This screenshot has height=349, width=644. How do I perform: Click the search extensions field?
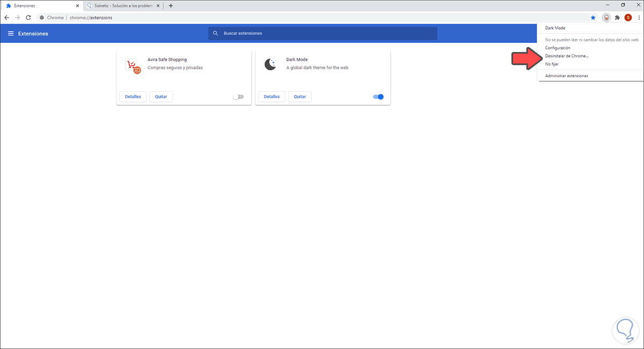pyautogui.click(x=322, y=33)
